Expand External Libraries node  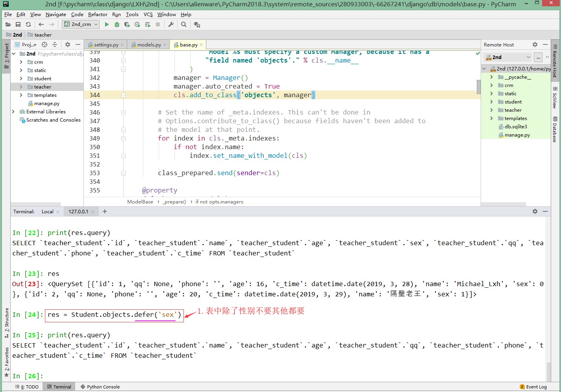[14, 112]
